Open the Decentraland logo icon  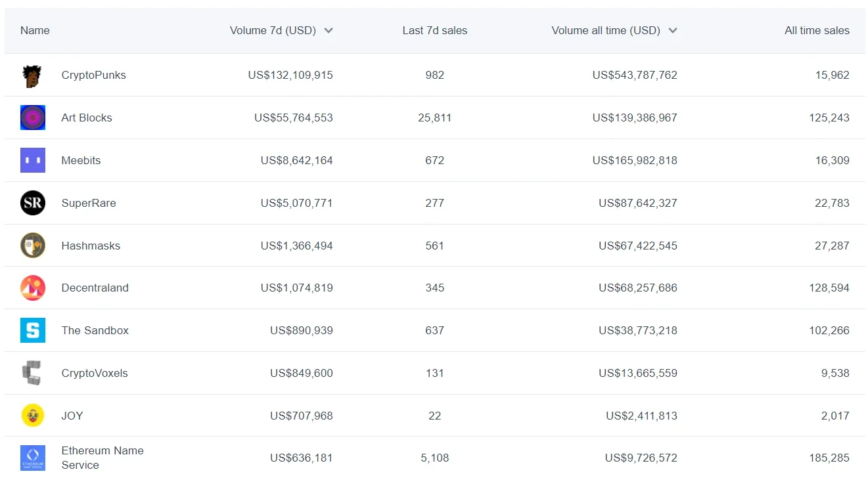coord(33,288)
